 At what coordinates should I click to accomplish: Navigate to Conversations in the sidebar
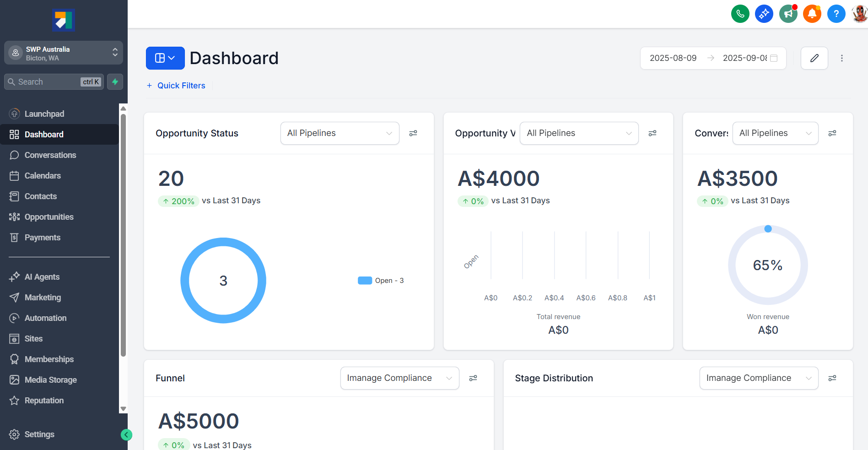click(x=50, y=155)
